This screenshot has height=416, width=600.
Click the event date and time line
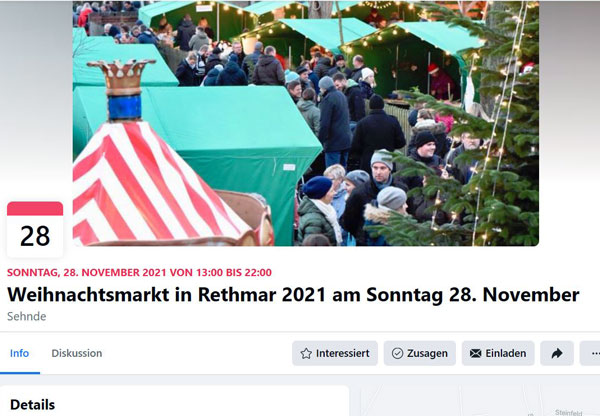pyautogui.click(x=139, y=272)
